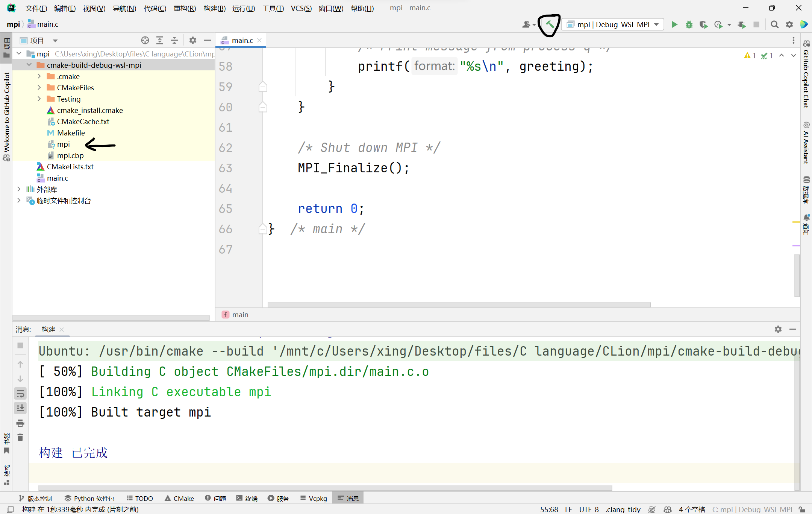
Task: Click editor vertical scrollbar thumb
Action: [797, 276]
